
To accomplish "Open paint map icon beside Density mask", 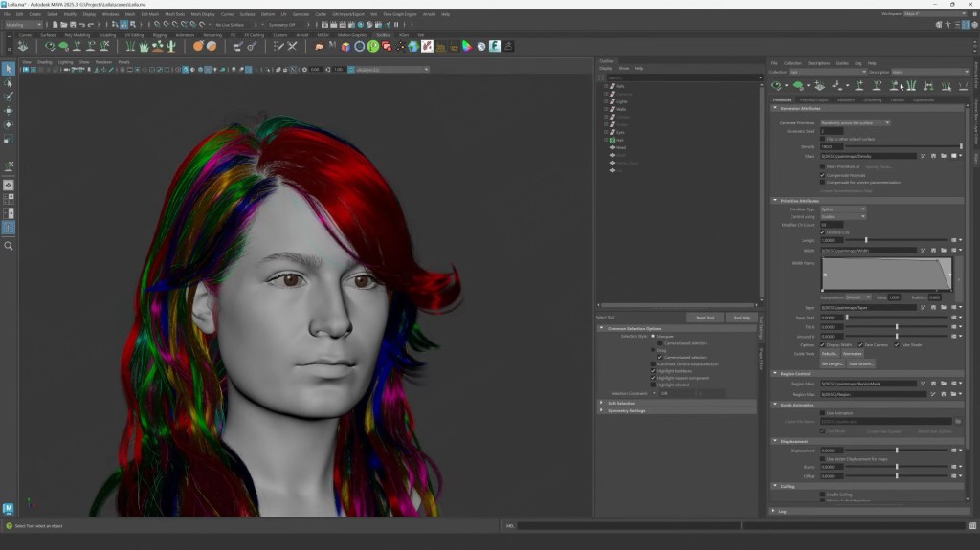I will (923, 155).
